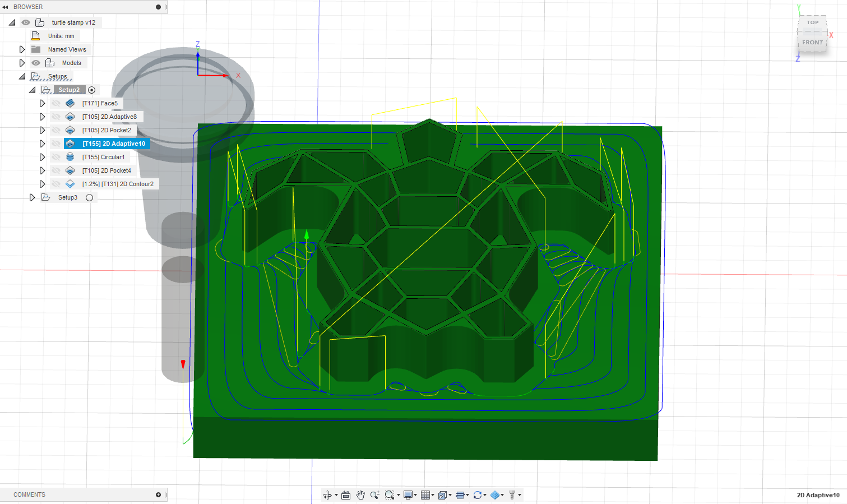Select the [T171] Face5 operation icon
Image resolution: width=847 pixels, height=504 pixels.
click(70, 103)
